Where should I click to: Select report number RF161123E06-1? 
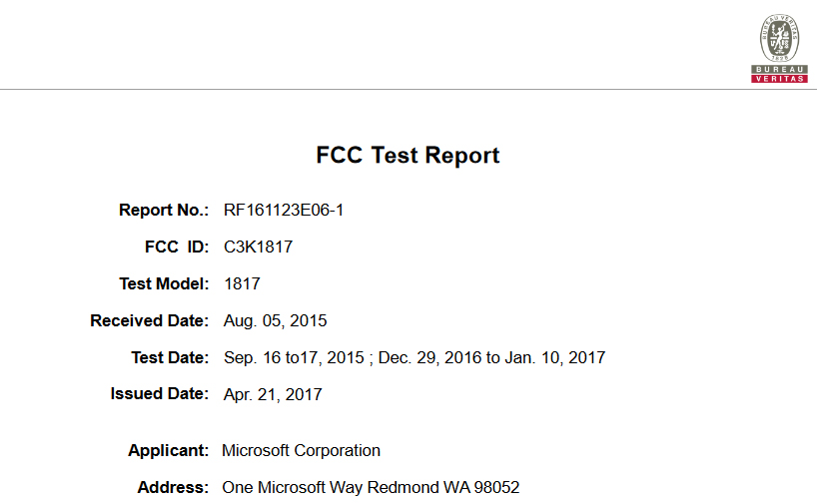284,210
